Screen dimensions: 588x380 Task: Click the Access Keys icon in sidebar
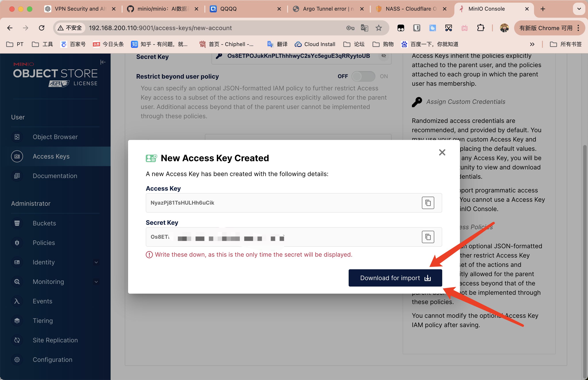[16, 156]
